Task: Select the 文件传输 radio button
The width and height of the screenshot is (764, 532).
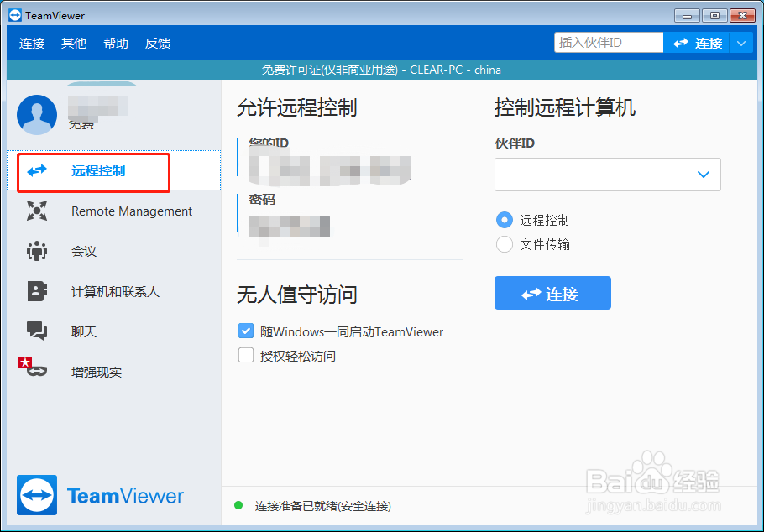Action: click(505, 244)
